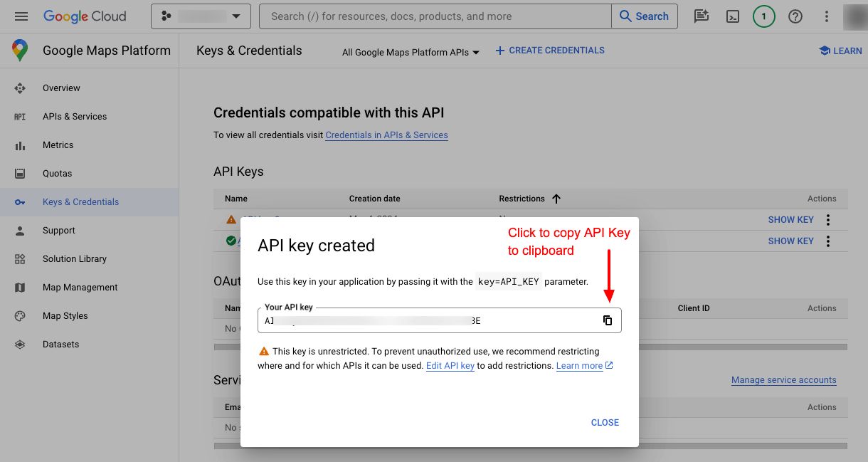Image resolution: width=868 pixels, height=462 pixels.
Task: Follow the Edit API key link
Action: pos(450,366)
